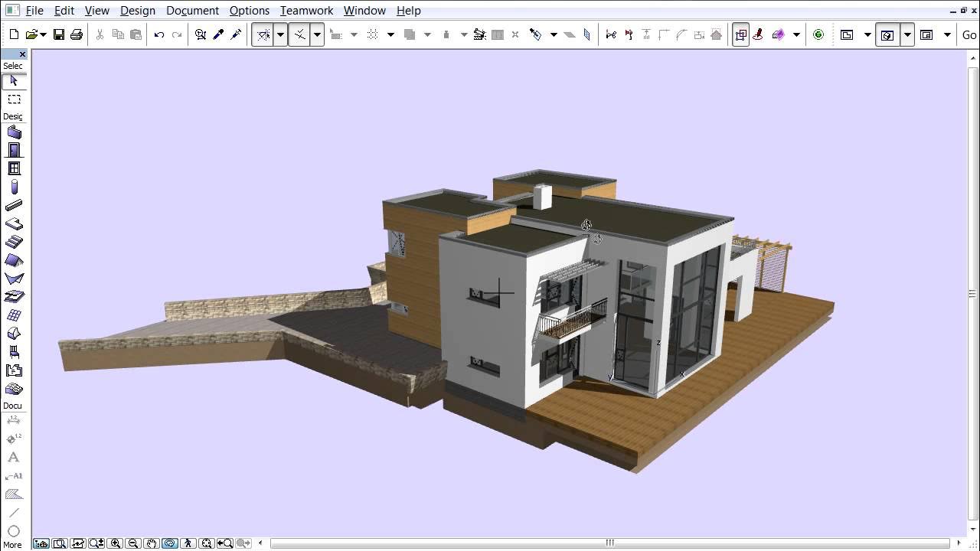Activate the Slab tool

(14, 223)
